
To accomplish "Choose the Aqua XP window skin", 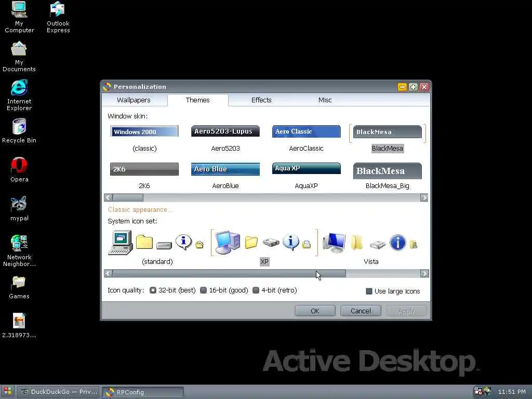I will (306, 176).
